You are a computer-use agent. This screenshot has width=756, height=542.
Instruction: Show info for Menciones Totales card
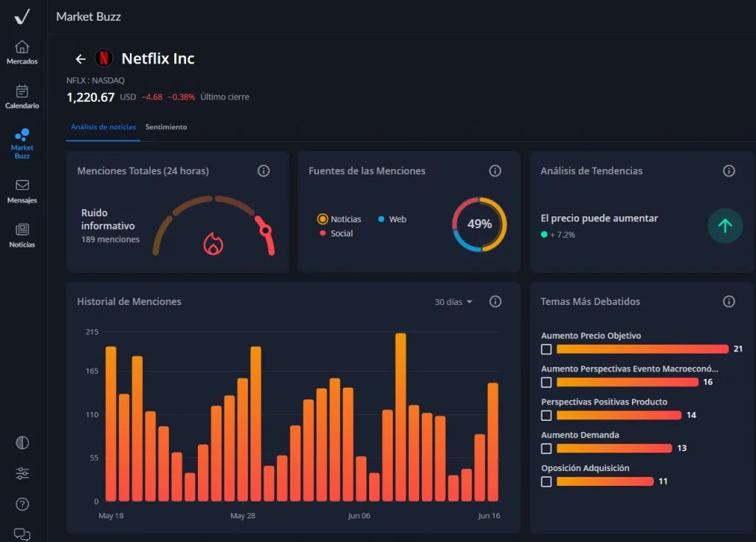pos(264,171)
